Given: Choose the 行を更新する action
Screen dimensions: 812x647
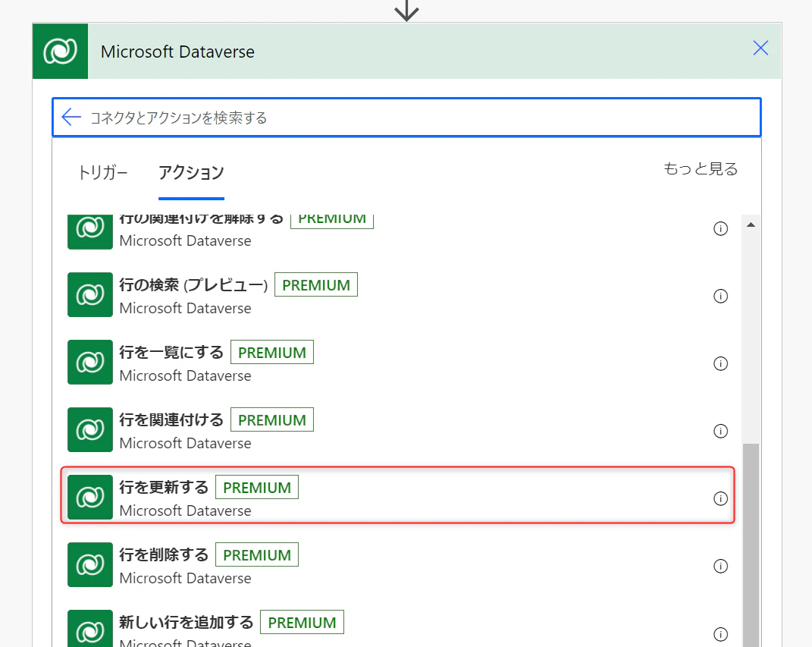Looking at the screenshot, I should click(x=397, y=496).
